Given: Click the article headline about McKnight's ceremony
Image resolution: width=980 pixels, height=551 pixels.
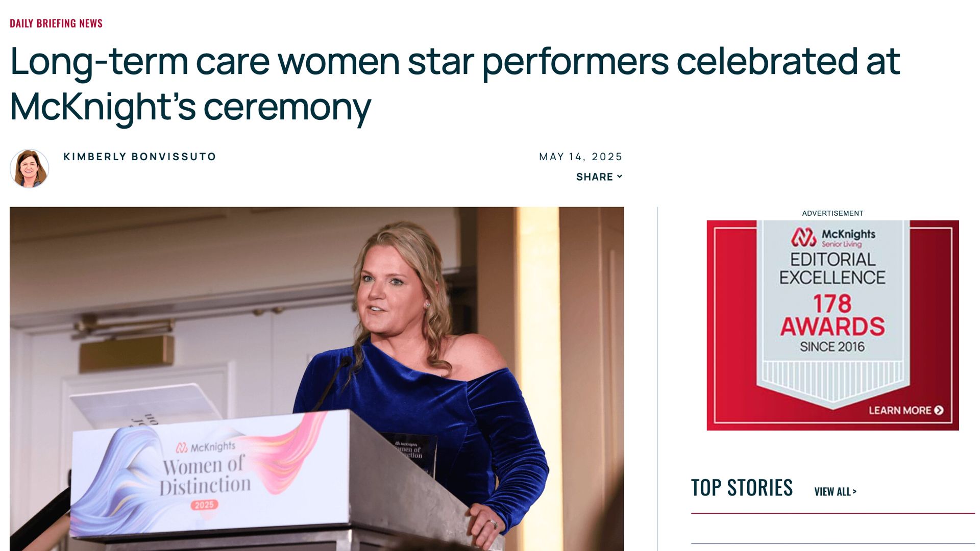Looking at the screenshot, I should pos(454,83).
